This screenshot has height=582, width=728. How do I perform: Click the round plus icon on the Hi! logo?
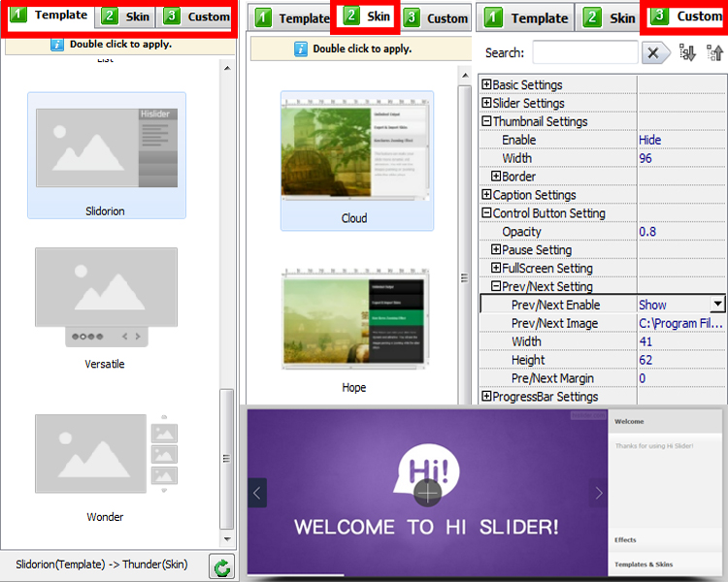point(427,492)
